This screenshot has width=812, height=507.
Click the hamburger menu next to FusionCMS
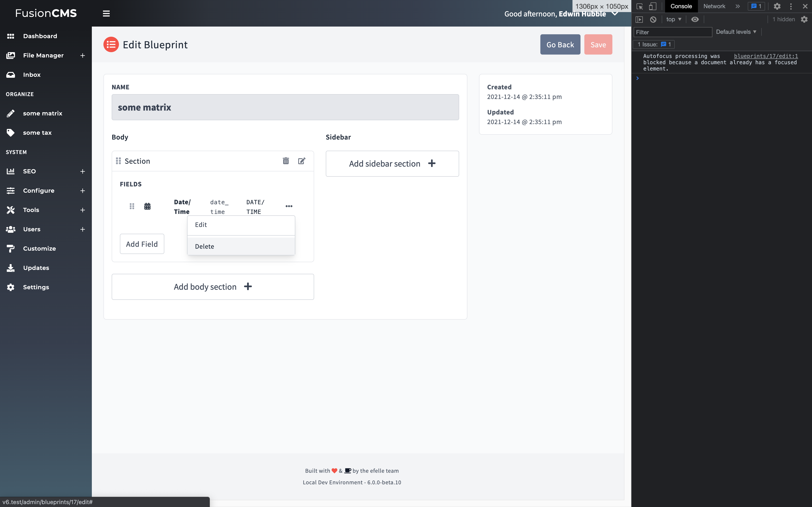[x=106, y=14]
